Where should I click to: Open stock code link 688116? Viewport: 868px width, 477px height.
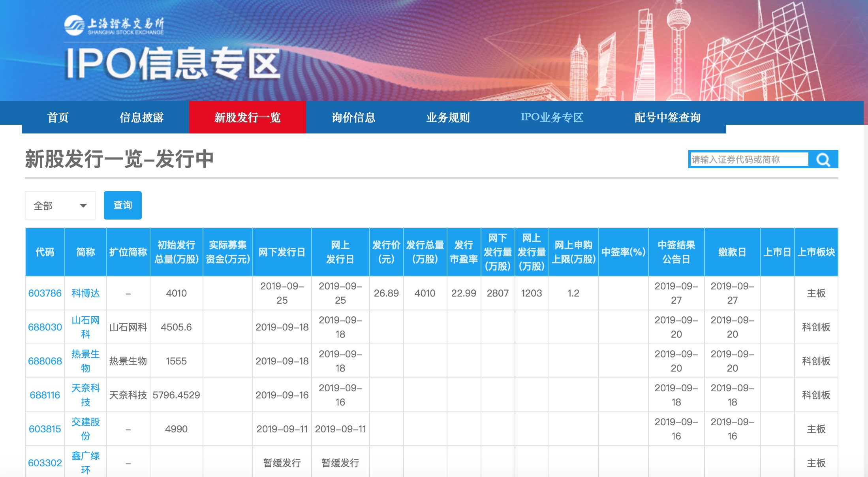(45, 395)
